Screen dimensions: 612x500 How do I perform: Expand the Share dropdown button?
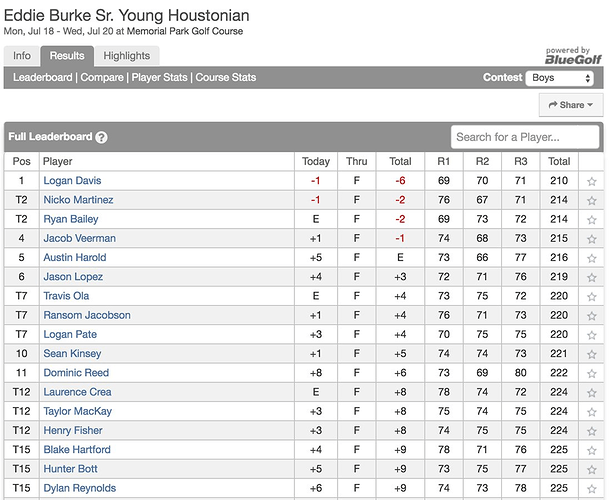click(x=571, y=105)
